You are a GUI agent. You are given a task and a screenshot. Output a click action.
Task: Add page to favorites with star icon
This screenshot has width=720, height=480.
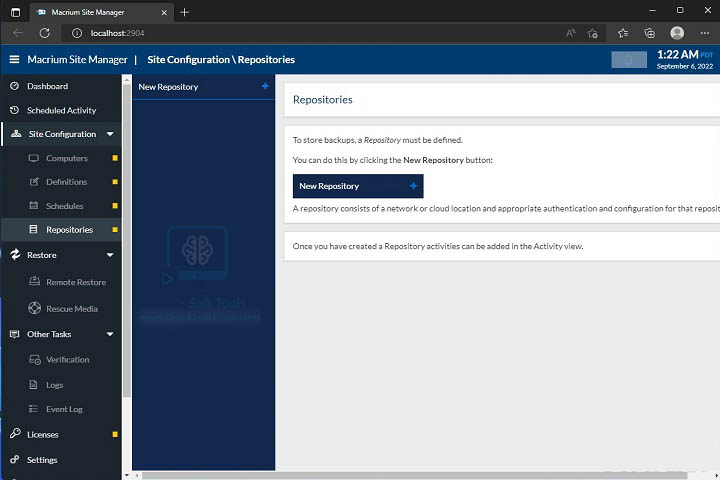592,33
